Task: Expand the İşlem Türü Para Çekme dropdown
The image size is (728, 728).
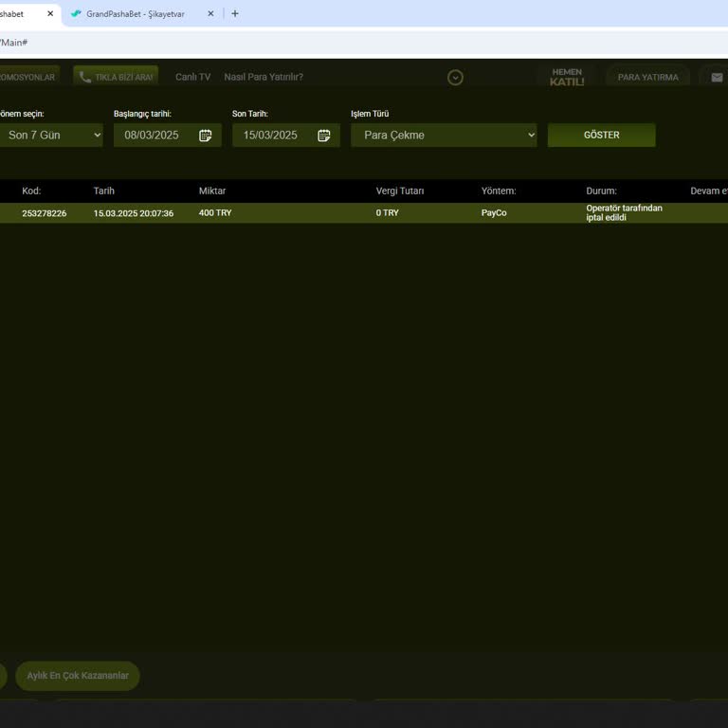Action: pyautogui.click(x=444, y=136)
